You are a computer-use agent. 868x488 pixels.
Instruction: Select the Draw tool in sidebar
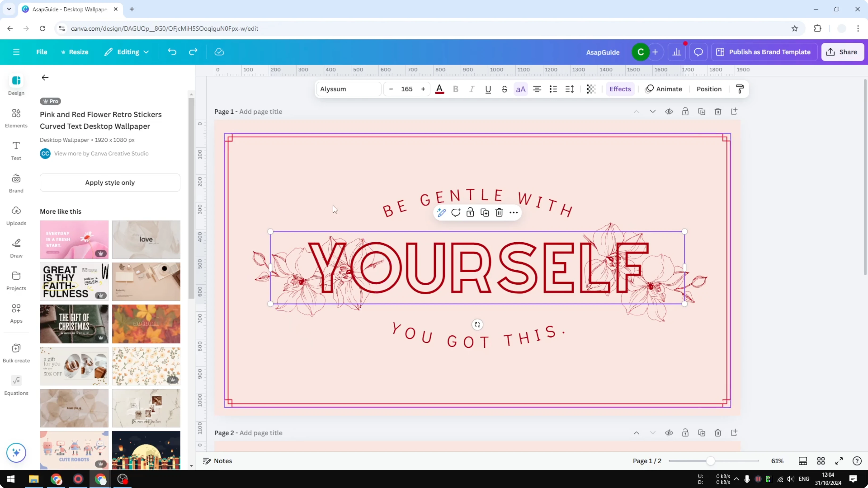point(16,248)
